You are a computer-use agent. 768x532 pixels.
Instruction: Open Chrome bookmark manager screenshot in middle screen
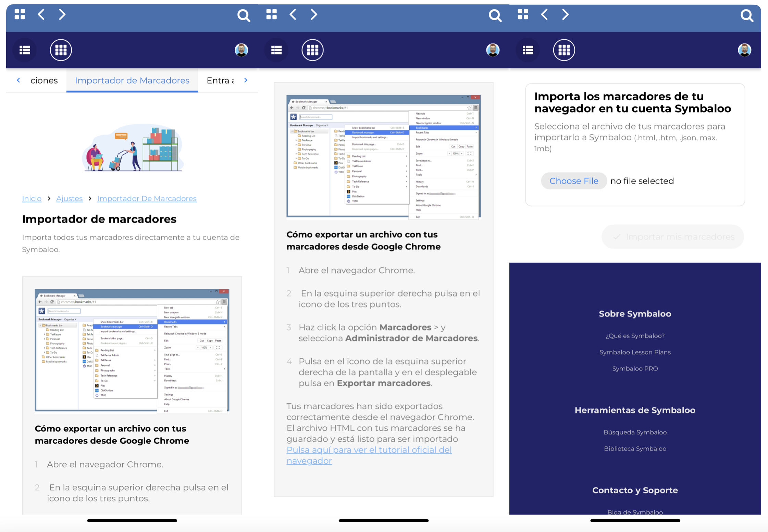point(384,157)
